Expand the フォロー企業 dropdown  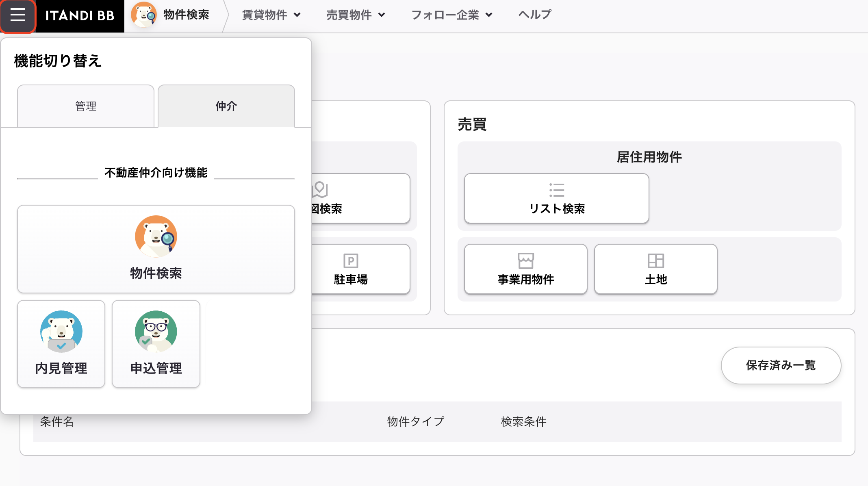(452, 15)
